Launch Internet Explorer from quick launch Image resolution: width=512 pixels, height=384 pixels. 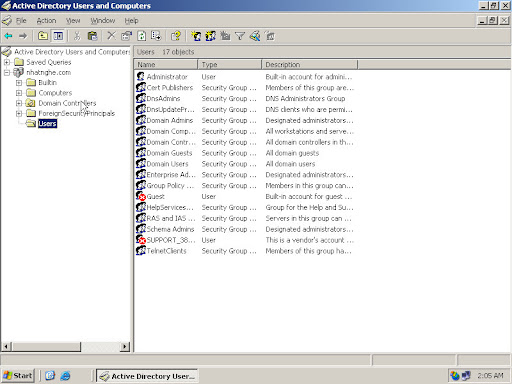(x=65, y=376)
